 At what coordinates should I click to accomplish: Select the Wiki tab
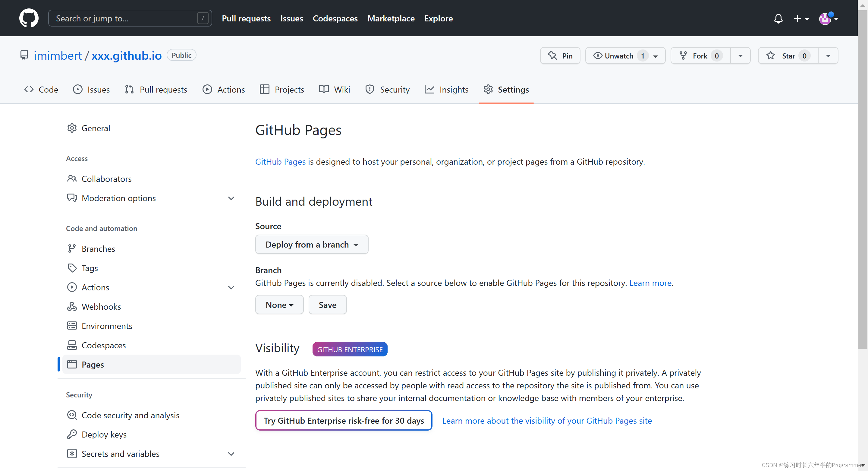(335, 89)
